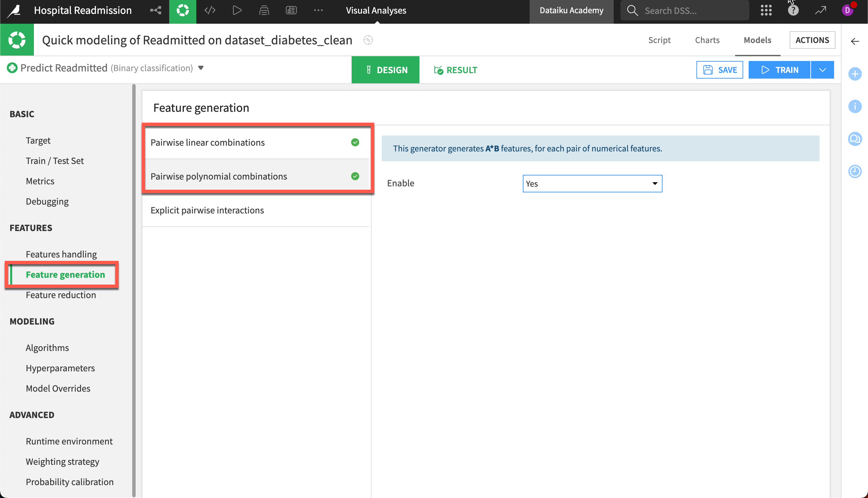Click the info icon in the right sidebar

[855, 106]
